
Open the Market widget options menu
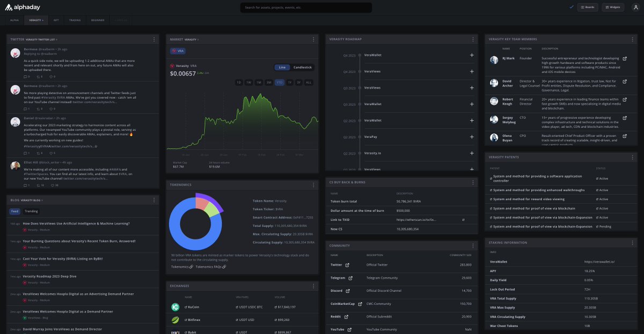(313, 39)
